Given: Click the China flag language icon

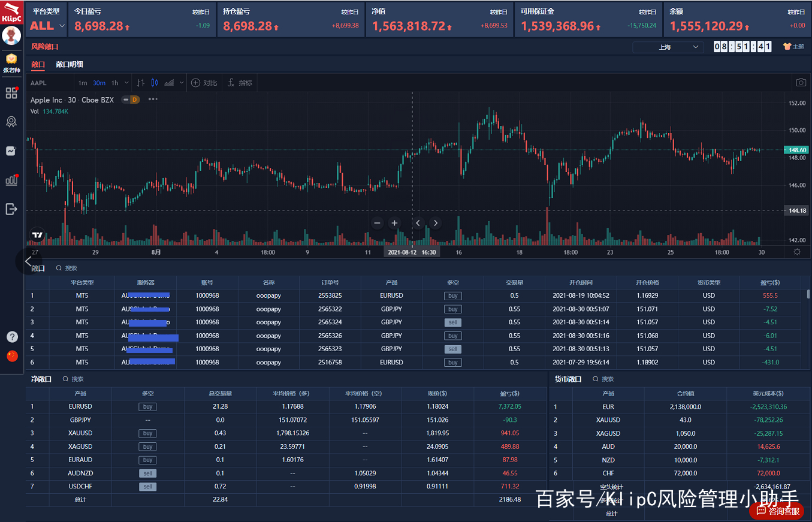Looking at the screenshot, I should click(x=12, y=356).
